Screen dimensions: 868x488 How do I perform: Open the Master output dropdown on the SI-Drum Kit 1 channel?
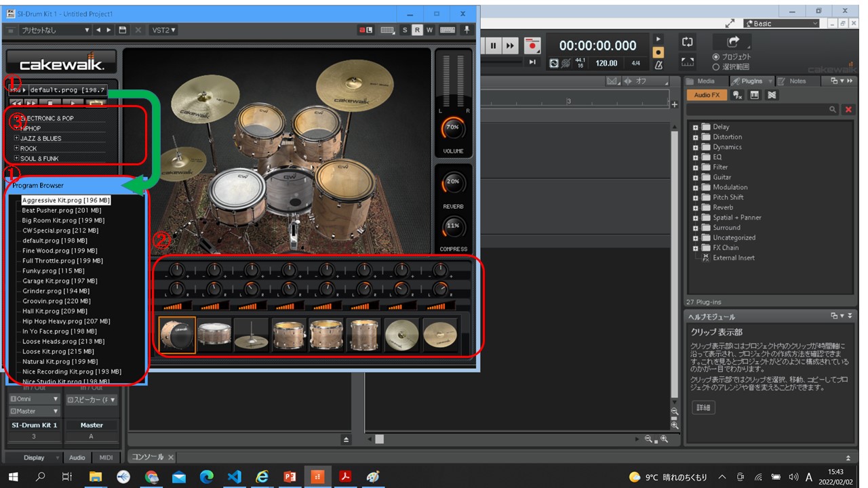coord(34,411)
